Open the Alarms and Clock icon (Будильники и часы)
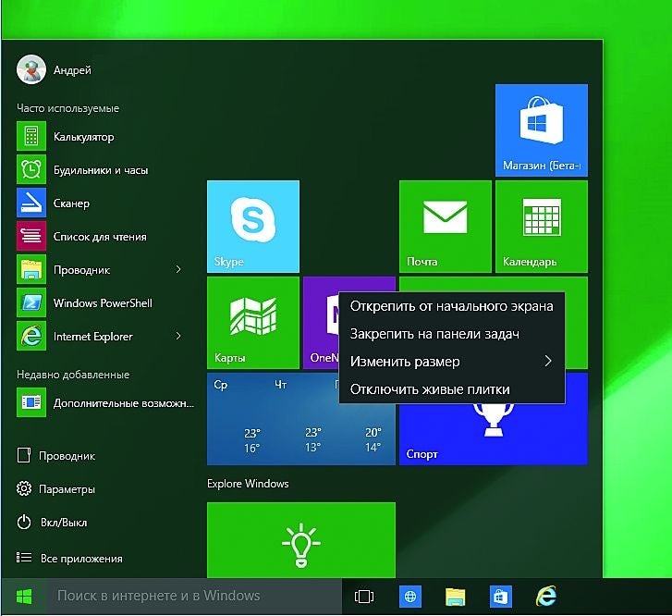The height and width of the screenshot is (616, 672). point(31,169)
